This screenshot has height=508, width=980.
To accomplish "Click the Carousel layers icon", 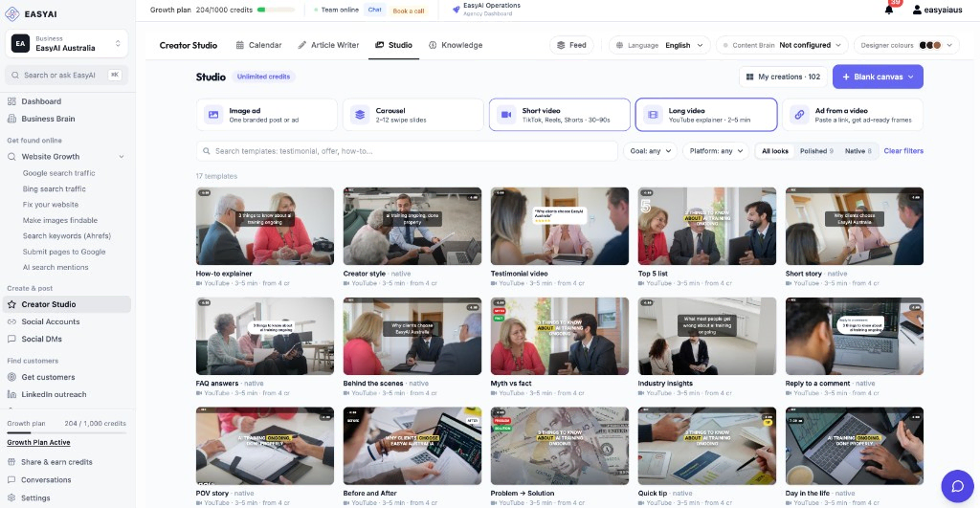I will click(360, 115).
